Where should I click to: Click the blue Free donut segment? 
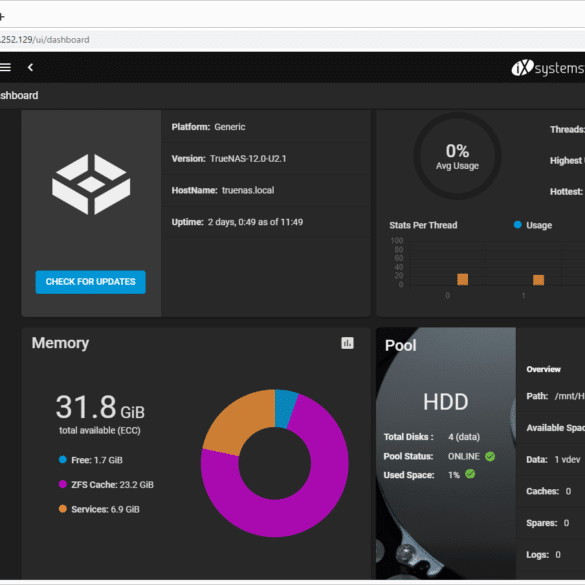tap(285, 409)
